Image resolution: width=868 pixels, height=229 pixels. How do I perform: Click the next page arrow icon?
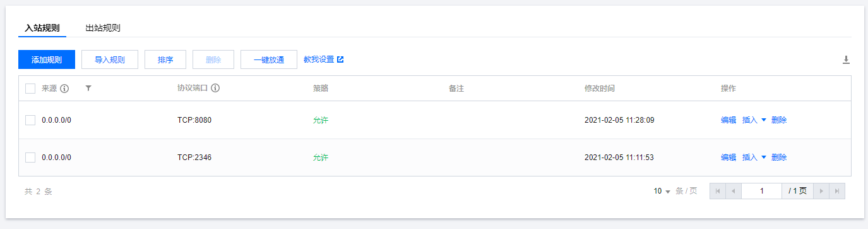click(821, 191)
